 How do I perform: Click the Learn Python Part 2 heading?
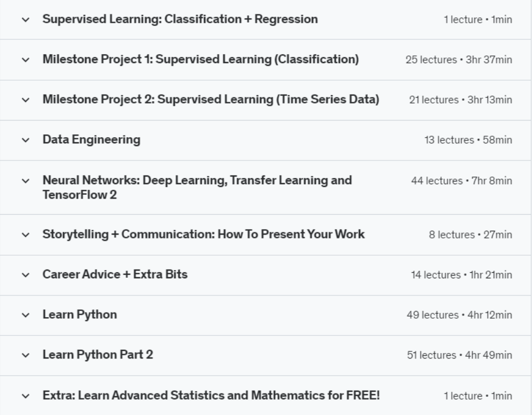[x=97, y=355]
